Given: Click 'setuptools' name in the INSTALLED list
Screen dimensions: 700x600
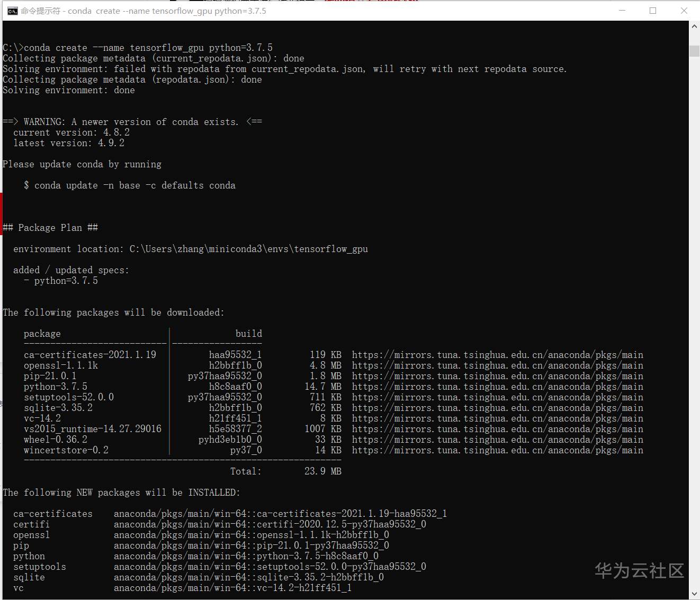Looking at the screenshot, I should 40,567.
